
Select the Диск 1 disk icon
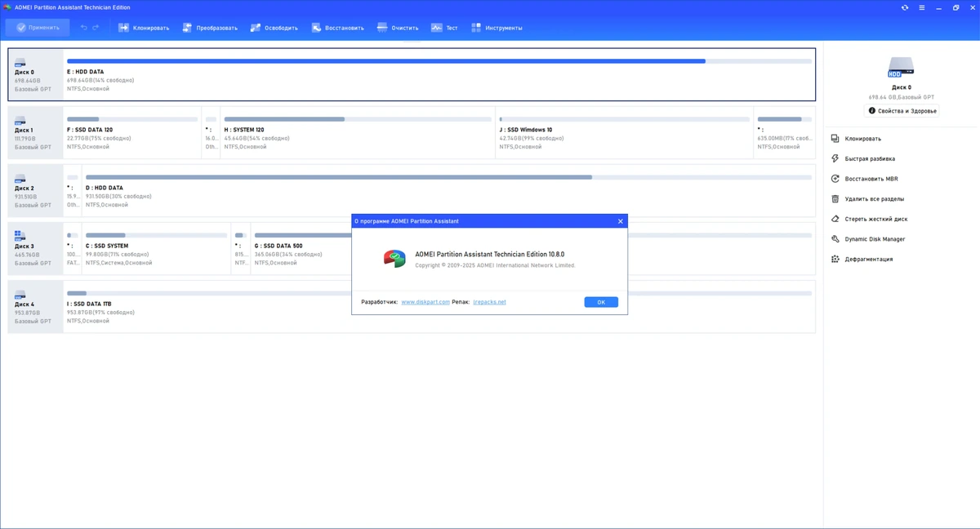coord(20,120)
